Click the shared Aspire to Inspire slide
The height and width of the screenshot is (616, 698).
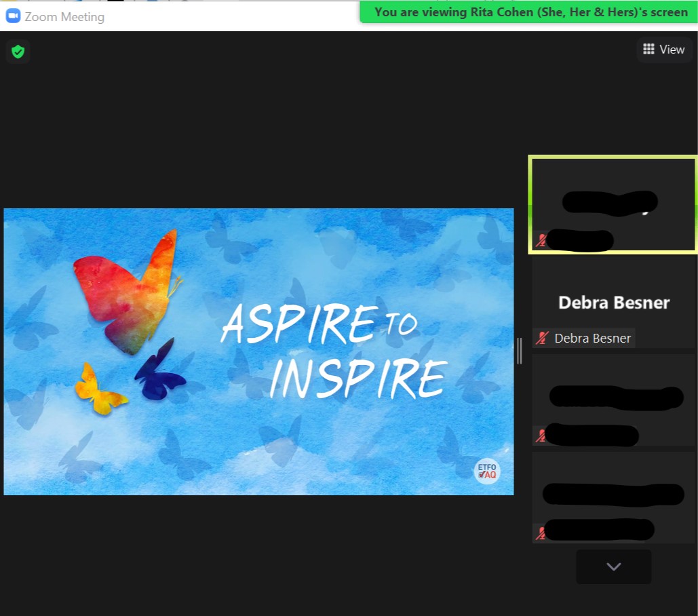point(258,351)
